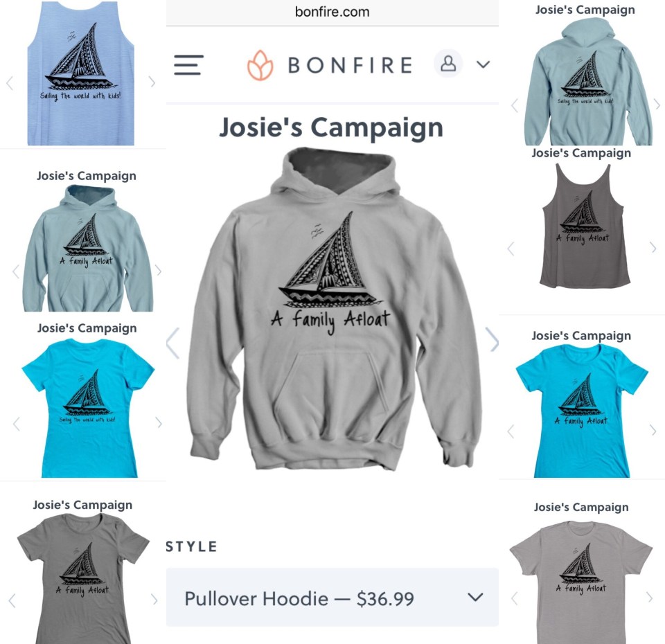Go to previous image of blue tank top
The height and width of the screenshot is (644, 665).
[10, 82]
